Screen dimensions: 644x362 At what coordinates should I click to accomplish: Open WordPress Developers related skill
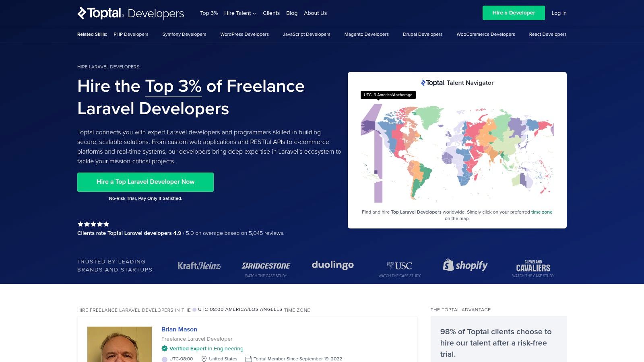tap(244, 34)
